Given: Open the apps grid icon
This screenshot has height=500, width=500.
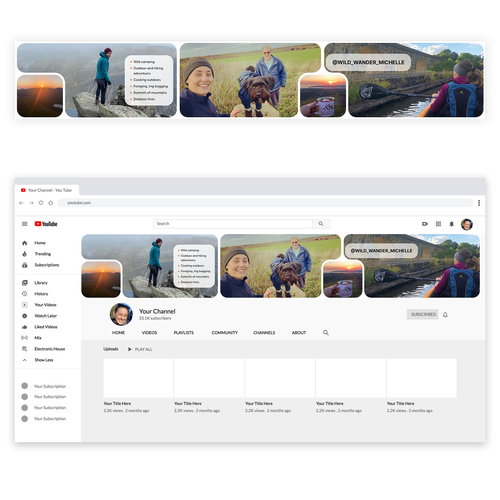Looking at the screenshot, I should 438,224.
